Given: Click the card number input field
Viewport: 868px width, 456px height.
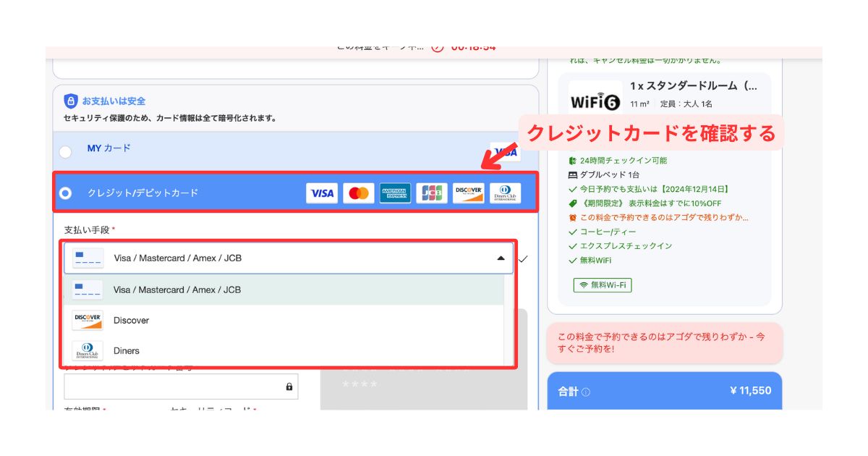Looking at the screenshot, I should pyautogui.click(x=181, y=387).
